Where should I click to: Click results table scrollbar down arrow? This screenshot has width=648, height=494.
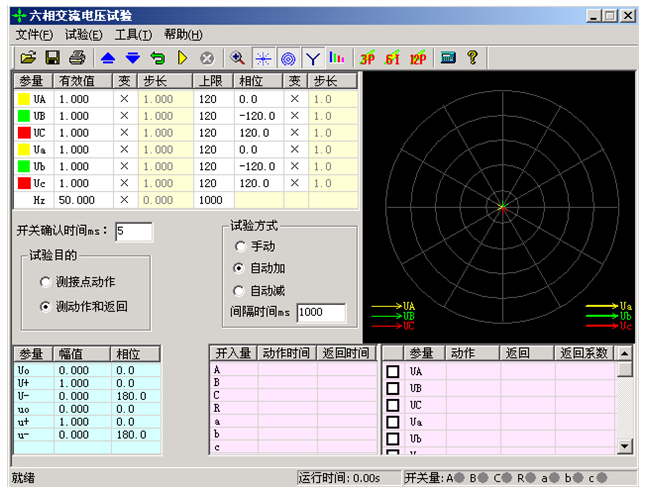(625, 446)
